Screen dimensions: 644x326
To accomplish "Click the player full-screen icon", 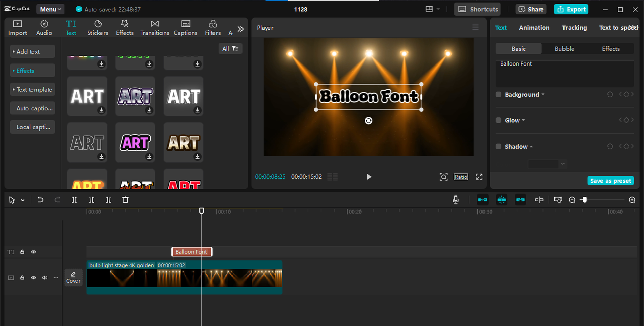I will click(479, 177).
